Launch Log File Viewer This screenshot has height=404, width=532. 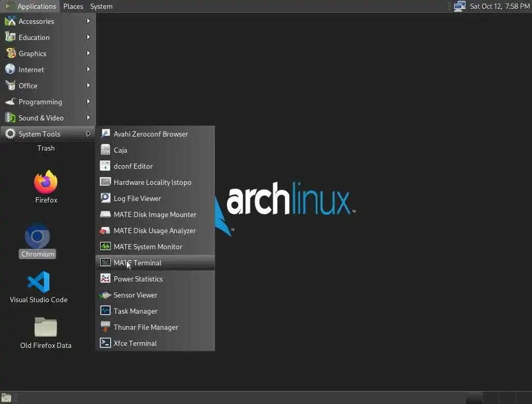coord(155,198)
